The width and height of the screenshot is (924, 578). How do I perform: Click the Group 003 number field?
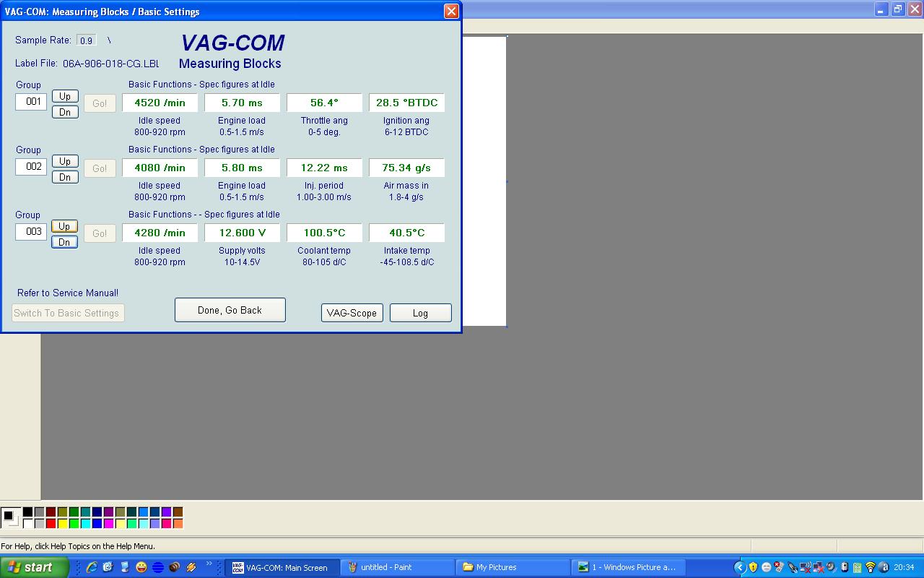pos(31,231)
